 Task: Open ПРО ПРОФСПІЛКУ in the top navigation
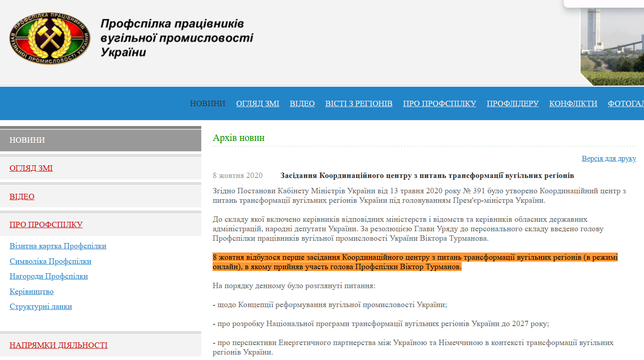click(440, 103)
